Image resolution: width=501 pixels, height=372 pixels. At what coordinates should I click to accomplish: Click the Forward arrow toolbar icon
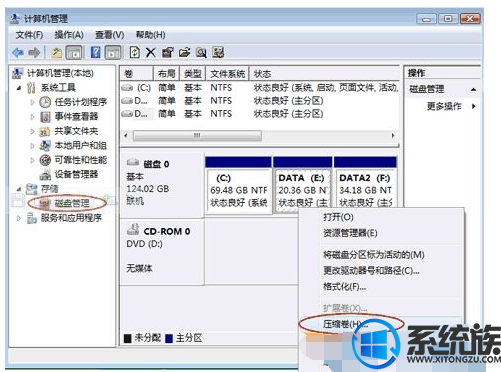[34, 52]
